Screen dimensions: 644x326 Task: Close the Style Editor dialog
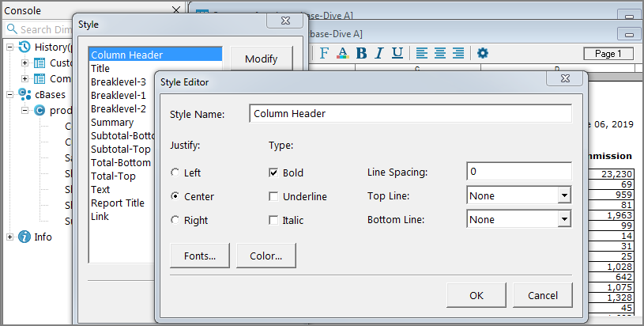pyautogui.click(x=565, y=78)
